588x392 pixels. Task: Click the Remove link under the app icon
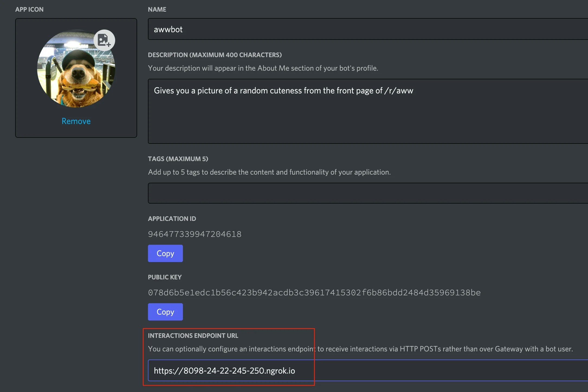76,121
